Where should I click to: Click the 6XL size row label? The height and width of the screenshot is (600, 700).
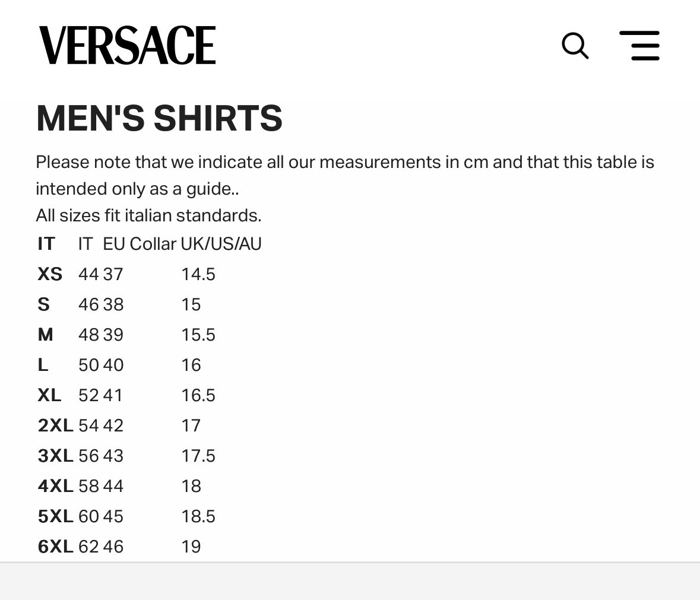coord(55,547)
